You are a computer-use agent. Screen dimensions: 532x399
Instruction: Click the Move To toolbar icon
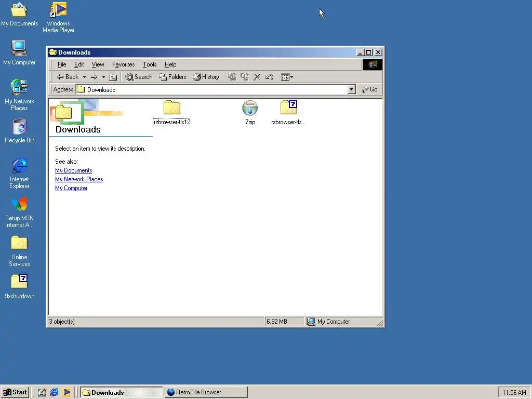tap(232, 77)
